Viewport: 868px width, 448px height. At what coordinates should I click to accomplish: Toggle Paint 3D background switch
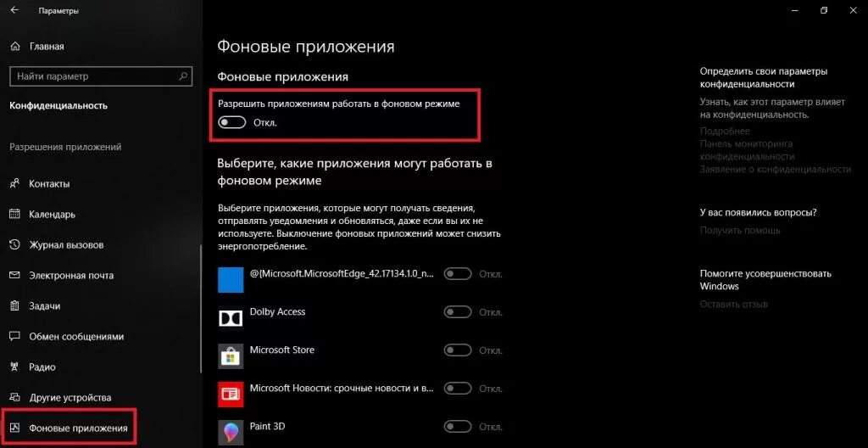458,427
